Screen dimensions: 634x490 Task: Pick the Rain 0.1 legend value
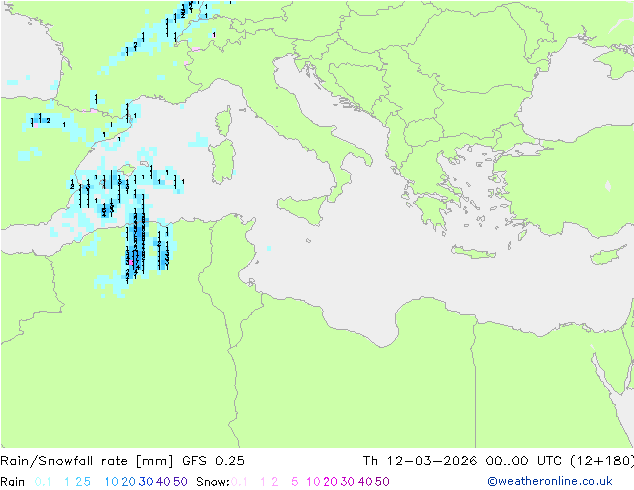[43, 482]
